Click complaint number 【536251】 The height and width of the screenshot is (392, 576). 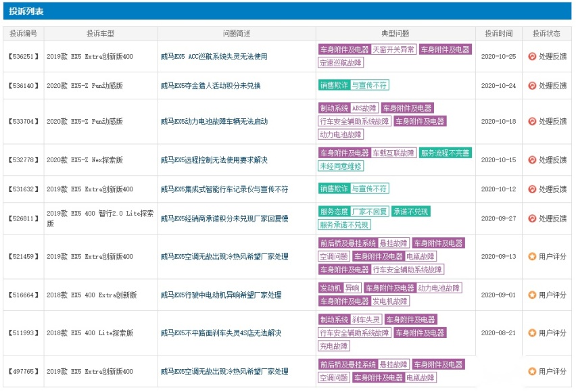pyautogui.click(x=23, y=57)
